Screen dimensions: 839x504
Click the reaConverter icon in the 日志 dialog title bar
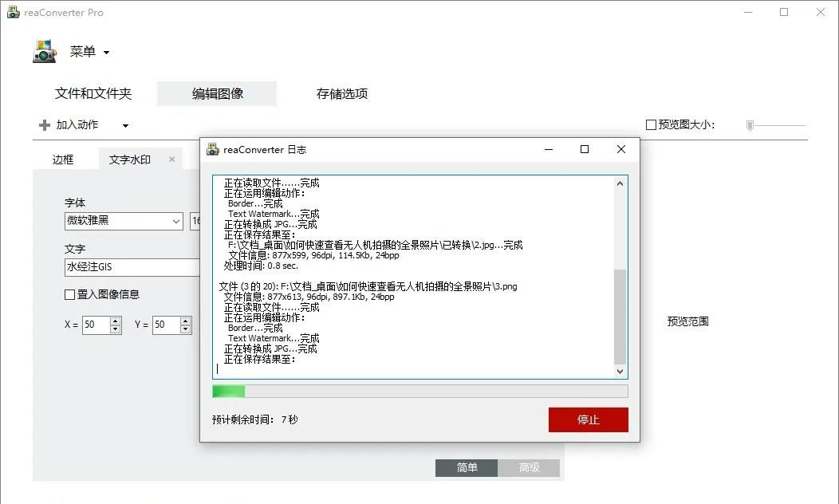pos(213,149)
